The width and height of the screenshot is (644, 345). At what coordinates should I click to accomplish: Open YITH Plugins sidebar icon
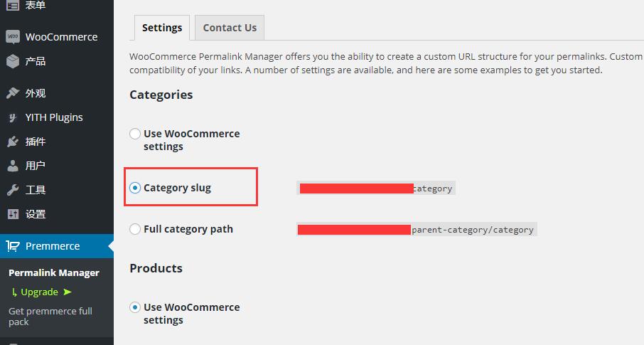(x=13, y=117)
